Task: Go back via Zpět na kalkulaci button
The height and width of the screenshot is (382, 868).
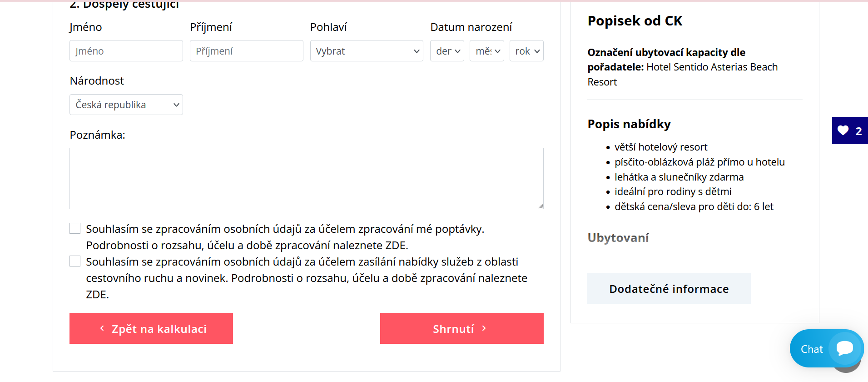Action: 151,328
